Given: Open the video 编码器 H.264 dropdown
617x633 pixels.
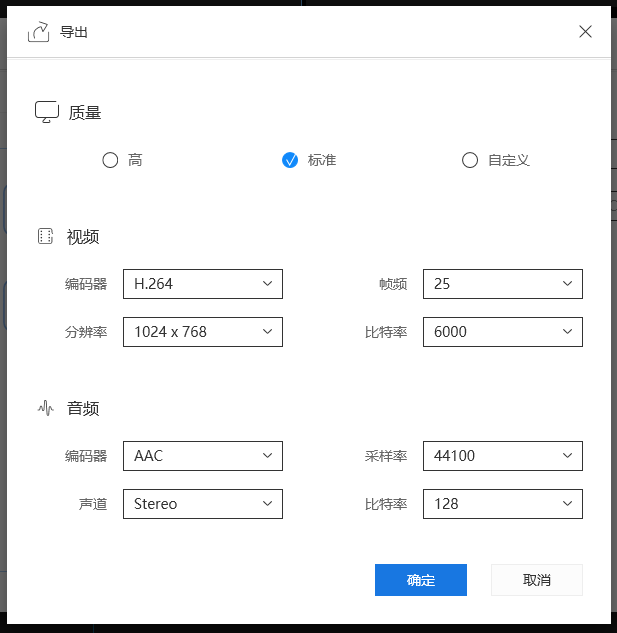Looking at the screenshot, I should point(203,284).
